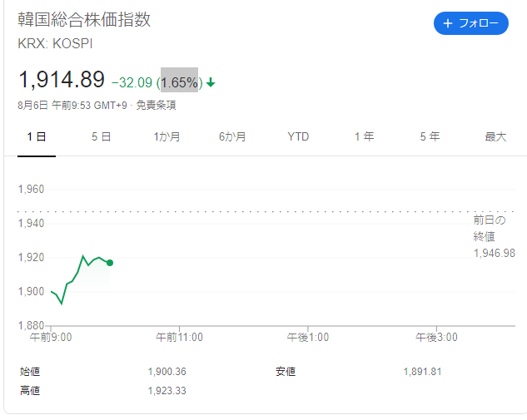Select the 1日 tab
This screenshot has width=527, height=420.
click(36, 137)
